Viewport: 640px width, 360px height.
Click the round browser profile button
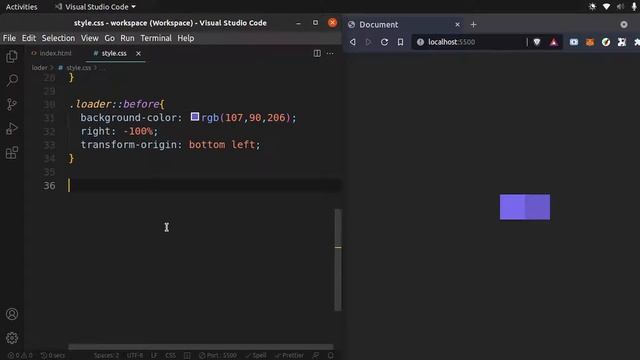pos(624,24)
